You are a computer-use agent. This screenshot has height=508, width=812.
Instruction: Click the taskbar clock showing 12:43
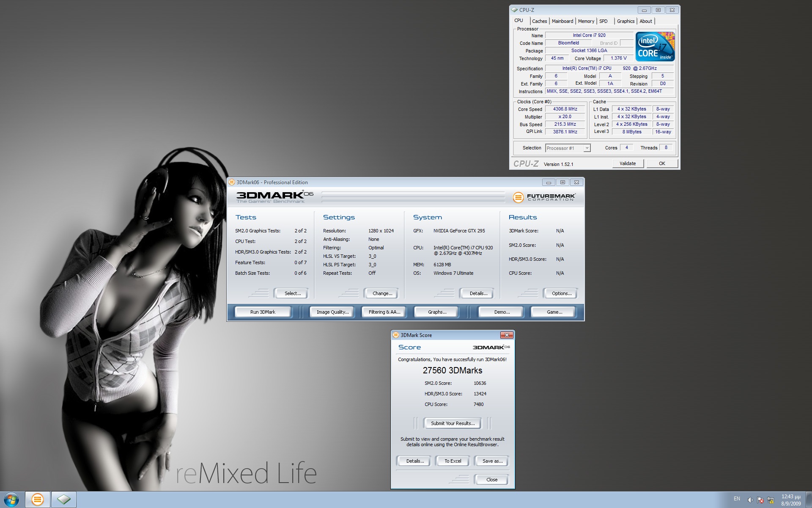click(790, 500)
